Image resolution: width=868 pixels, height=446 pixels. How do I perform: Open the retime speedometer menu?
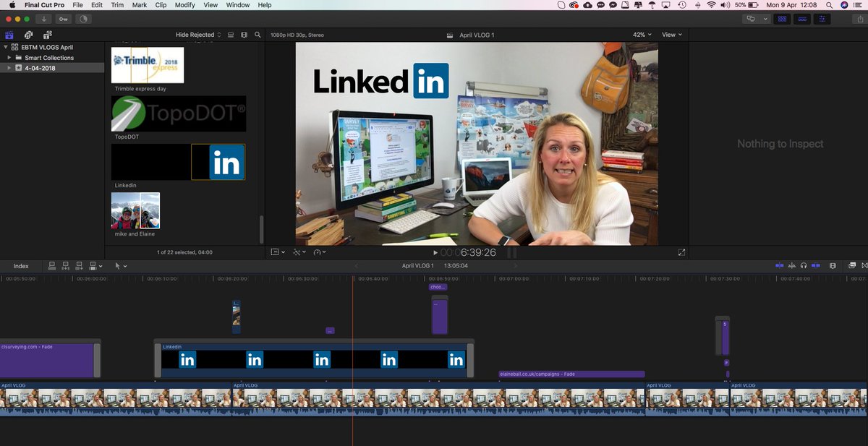pyautogui.click(x=319, y=252)
